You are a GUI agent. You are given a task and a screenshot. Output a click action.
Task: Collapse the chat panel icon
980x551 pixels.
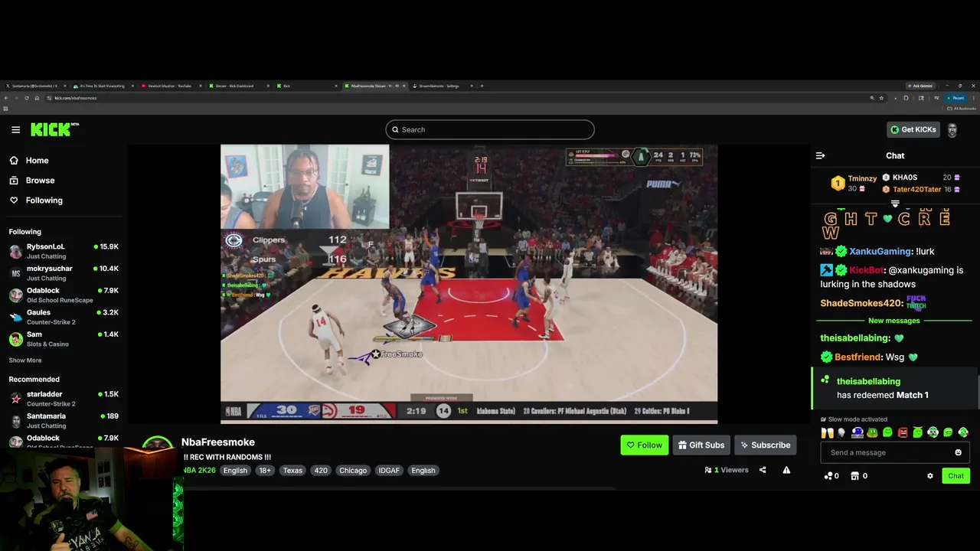[x=820, y=155]
